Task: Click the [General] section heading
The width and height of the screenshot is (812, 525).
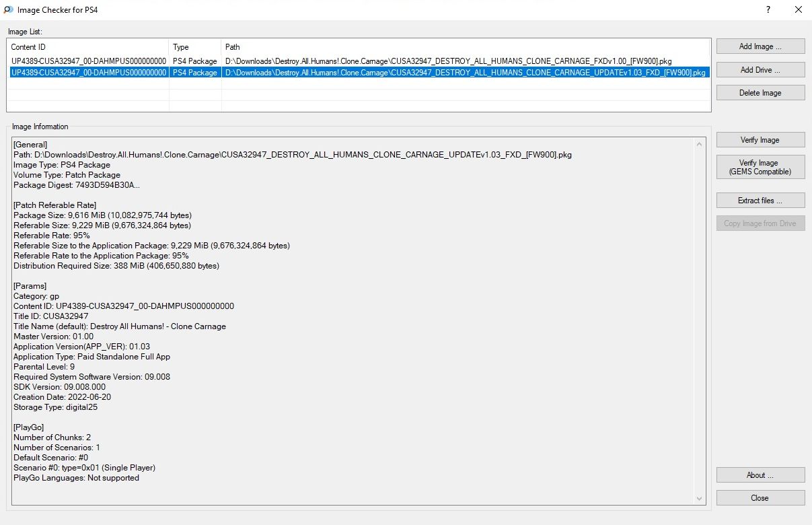Action: [30, 145]
